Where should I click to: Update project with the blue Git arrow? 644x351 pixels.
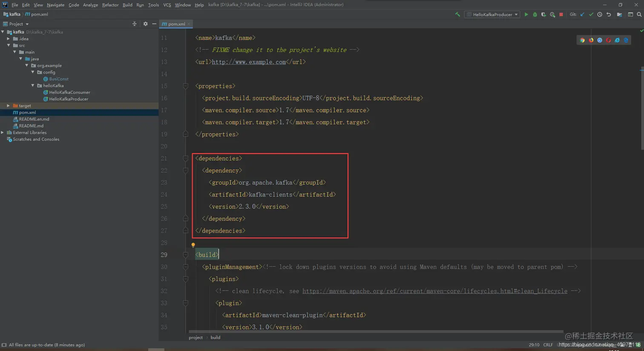(x=582, y=14)
